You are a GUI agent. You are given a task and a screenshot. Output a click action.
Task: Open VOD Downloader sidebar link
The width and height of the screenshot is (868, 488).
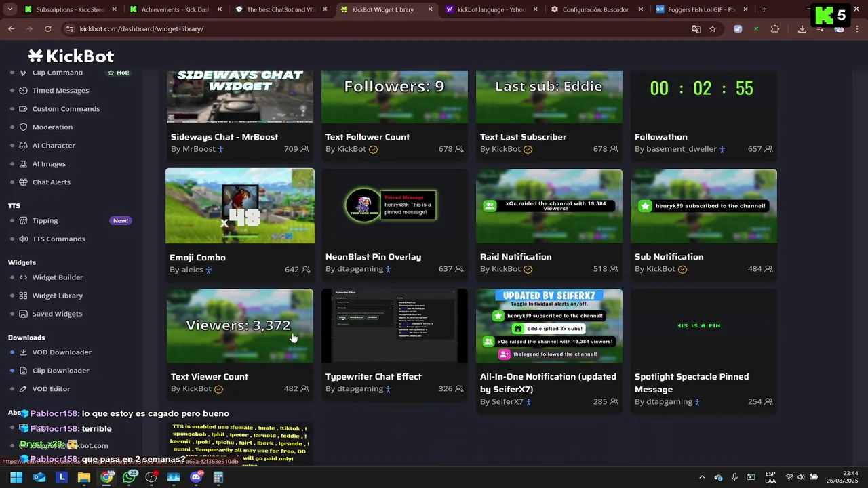coord(62,352)
